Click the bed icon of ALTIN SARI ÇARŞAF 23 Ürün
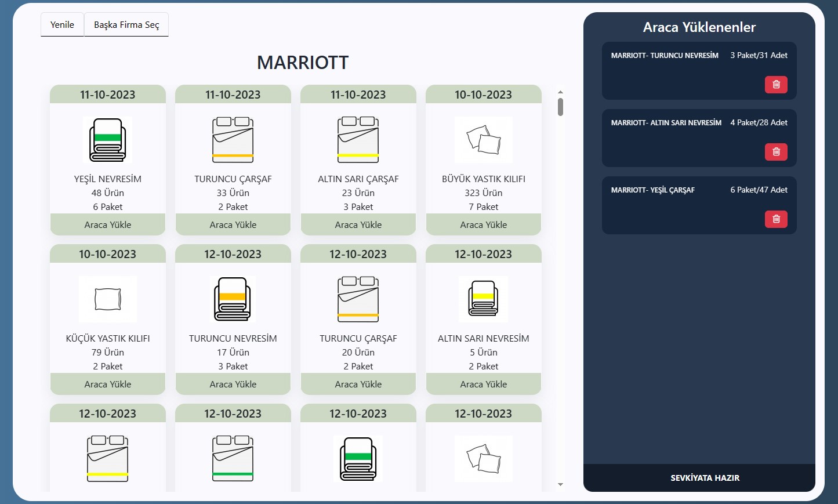This screenshot has height=504, width=838. pyautogui.click(x=358, y=140)
